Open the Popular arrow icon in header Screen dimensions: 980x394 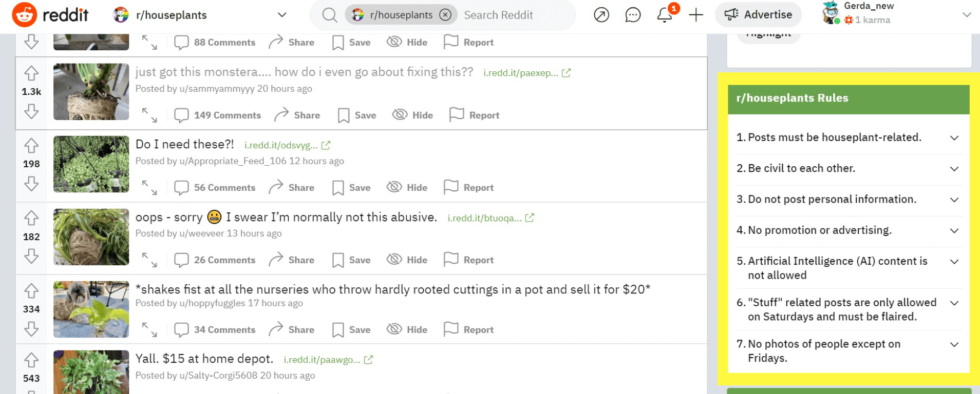tap(601, 15)
